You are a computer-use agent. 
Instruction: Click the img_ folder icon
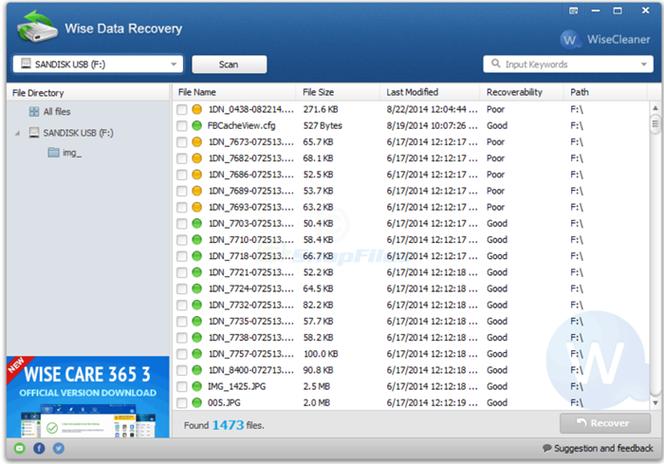tap(53, 152)
